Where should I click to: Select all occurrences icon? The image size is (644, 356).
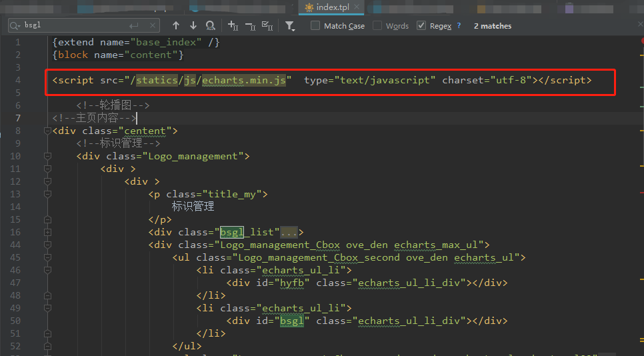[x=267, y=26]
